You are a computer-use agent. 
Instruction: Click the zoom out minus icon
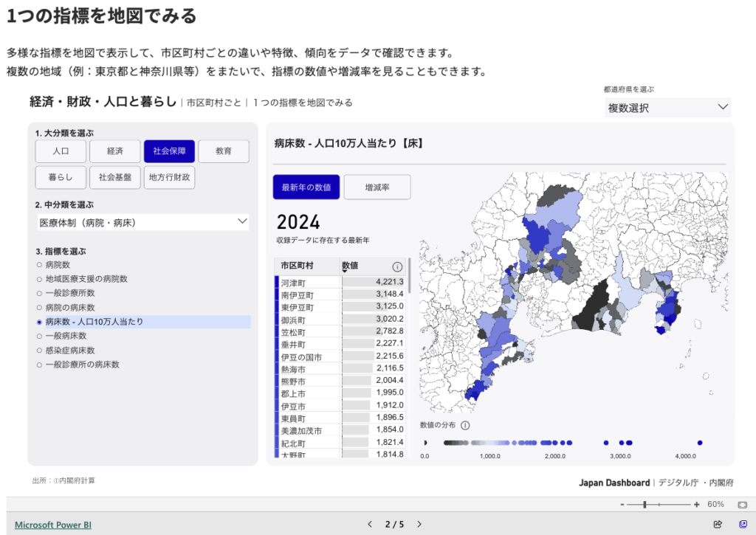[622, 505]
